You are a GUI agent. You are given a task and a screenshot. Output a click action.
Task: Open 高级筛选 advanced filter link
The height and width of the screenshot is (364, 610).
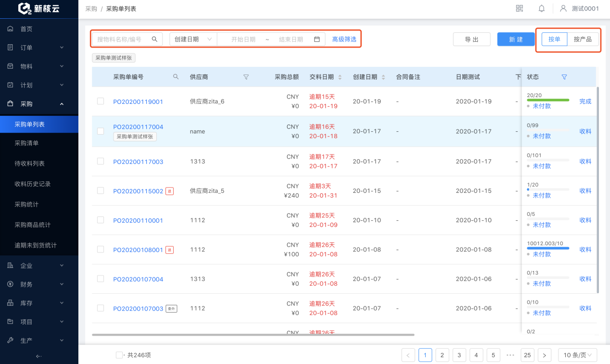click(x=344, y=39)
